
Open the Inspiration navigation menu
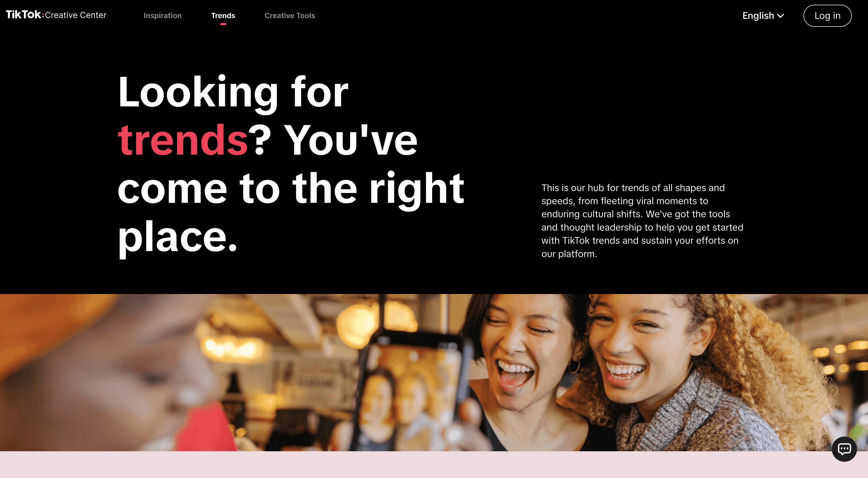coord(162,15)
